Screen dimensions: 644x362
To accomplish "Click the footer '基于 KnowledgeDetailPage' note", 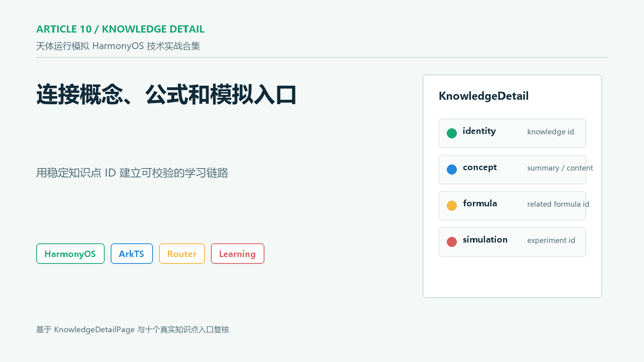I will [x=132, y=330].
